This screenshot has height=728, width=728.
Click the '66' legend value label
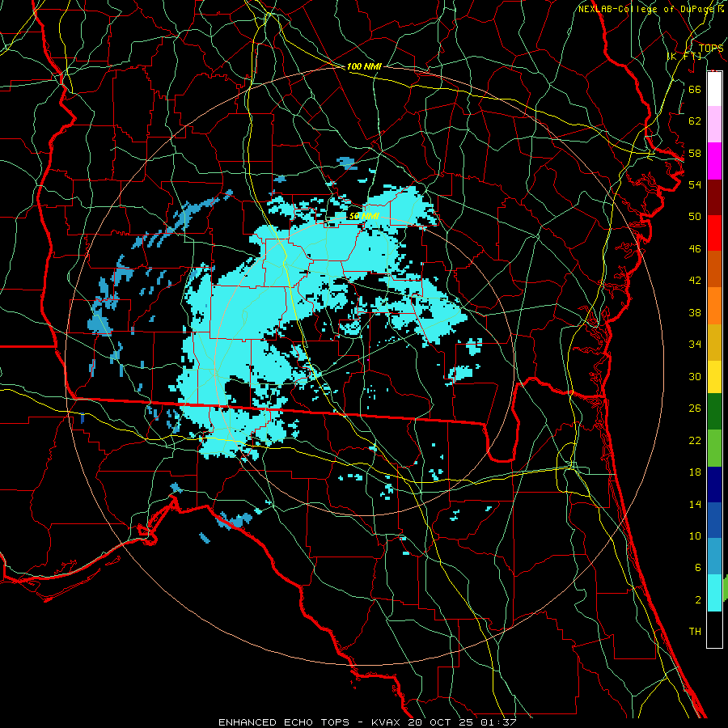coord(695,89)
